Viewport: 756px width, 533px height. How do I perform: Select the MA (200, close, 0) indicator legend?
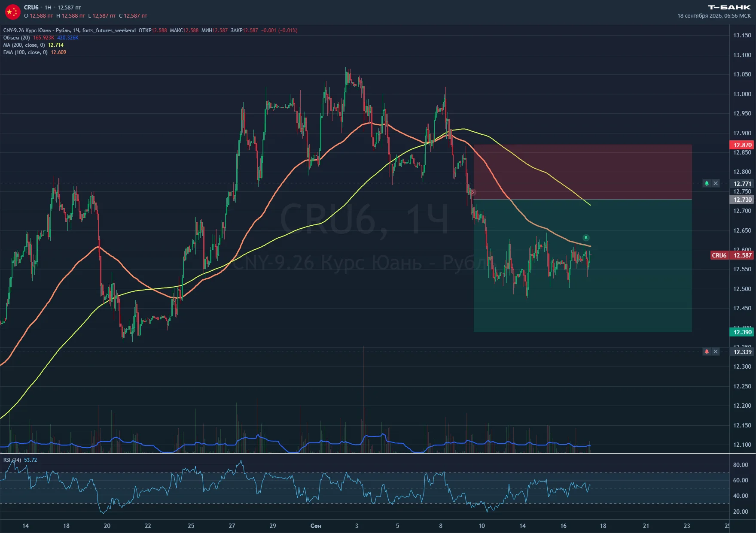point(24,45)
